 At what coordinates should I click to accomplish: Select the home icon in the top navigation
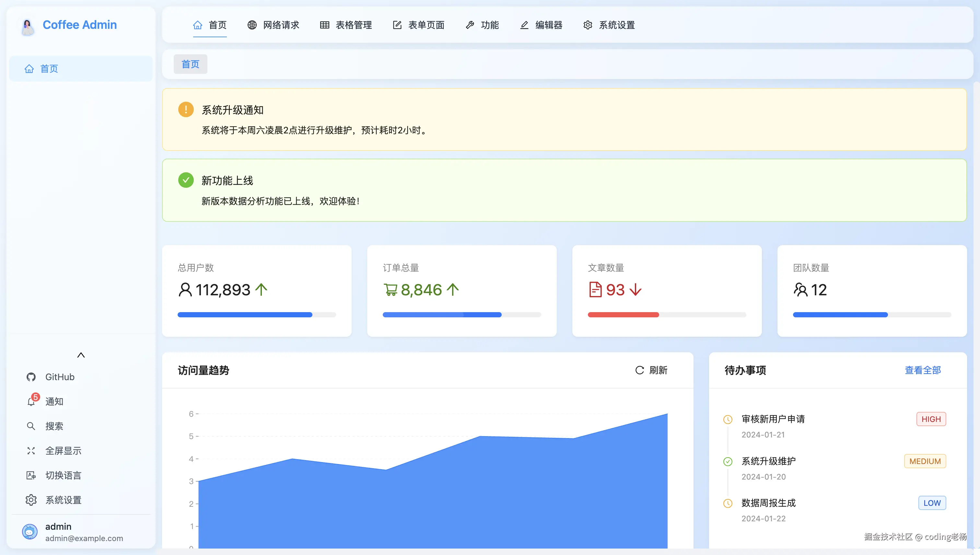[198, 25]
